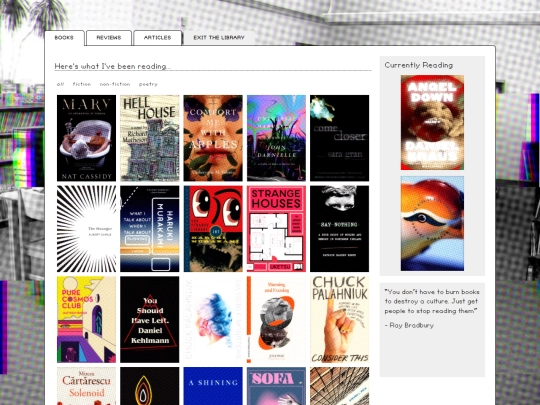Image resolution: width=540 pixels, height=405 pixels.
Task: Open the Mary by Nat Cassidy cover
Action: click(86, 138)
